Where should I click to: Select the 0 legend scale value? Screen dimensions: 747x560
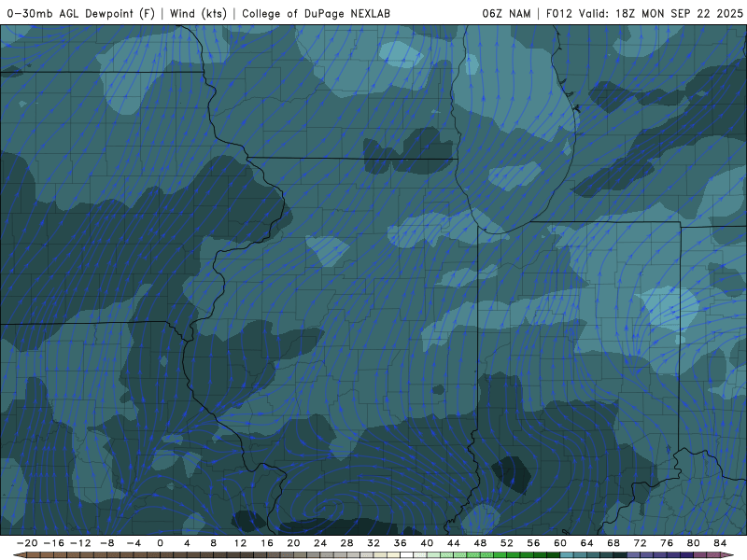click(160, 543)
